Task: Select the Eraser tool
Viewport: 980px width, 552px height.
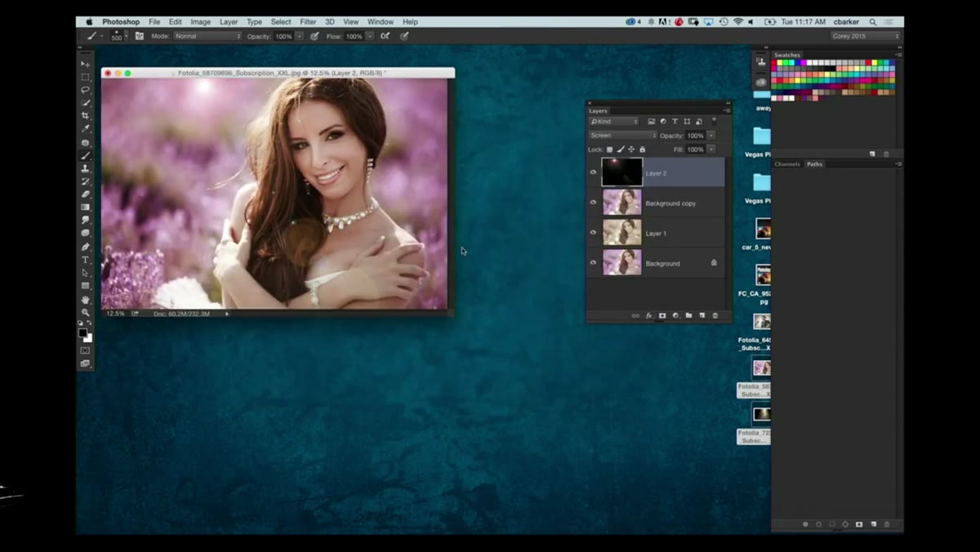Action: [x=85, y=194]
